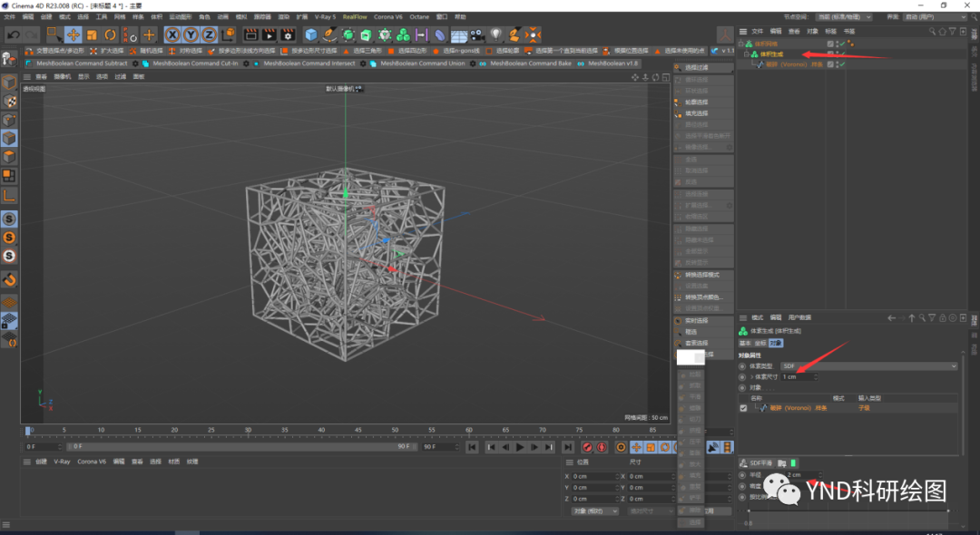Toggle the voxel type animation dot
This screenshot has width=980, height=535.
(x=742, y=366)
